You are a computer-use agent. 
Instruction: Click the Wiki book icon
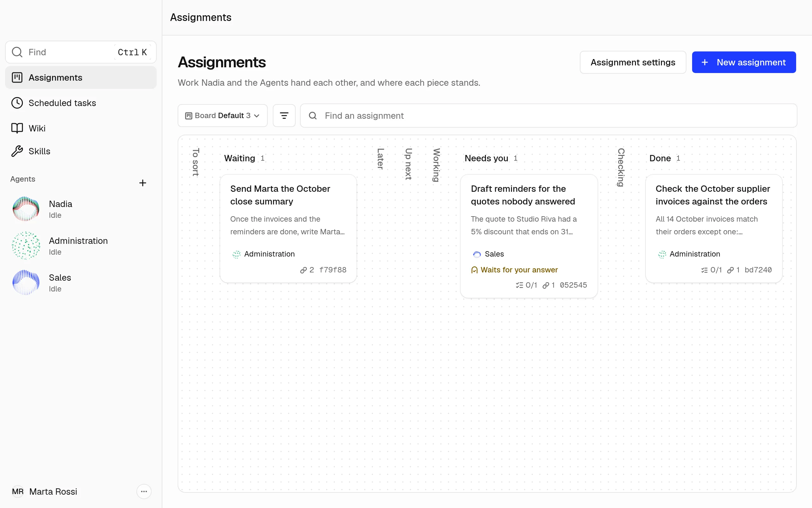tap(17, 128)
